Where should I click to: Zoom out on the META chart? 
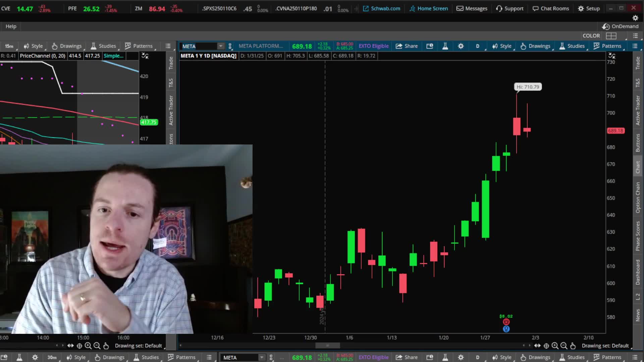(x=564, y=346)
